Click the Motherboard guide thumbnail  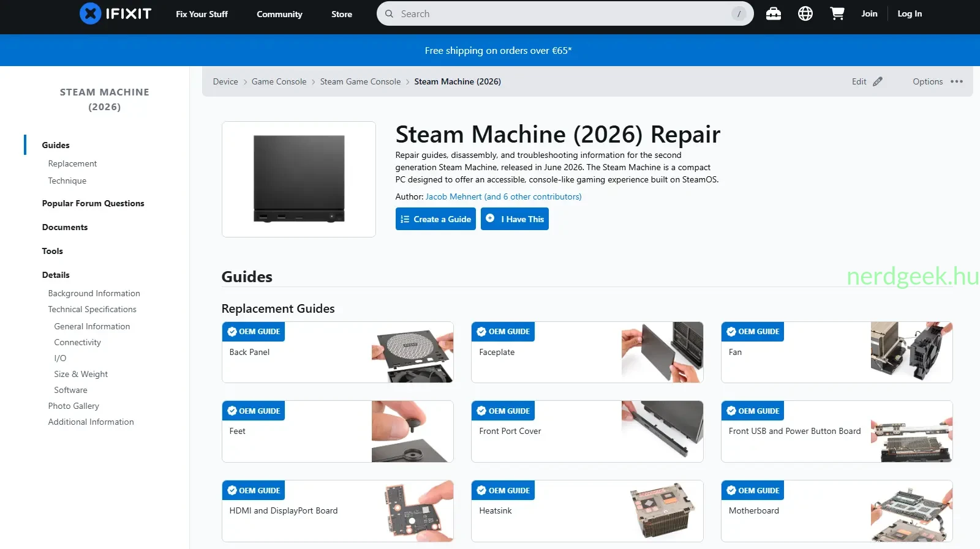pos(911,511)
